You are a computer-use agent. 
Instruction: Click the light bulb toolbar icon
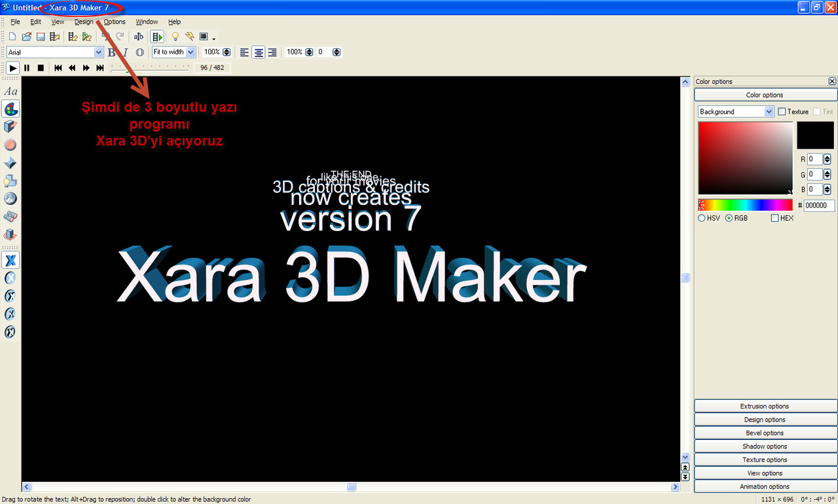(175, 37)
